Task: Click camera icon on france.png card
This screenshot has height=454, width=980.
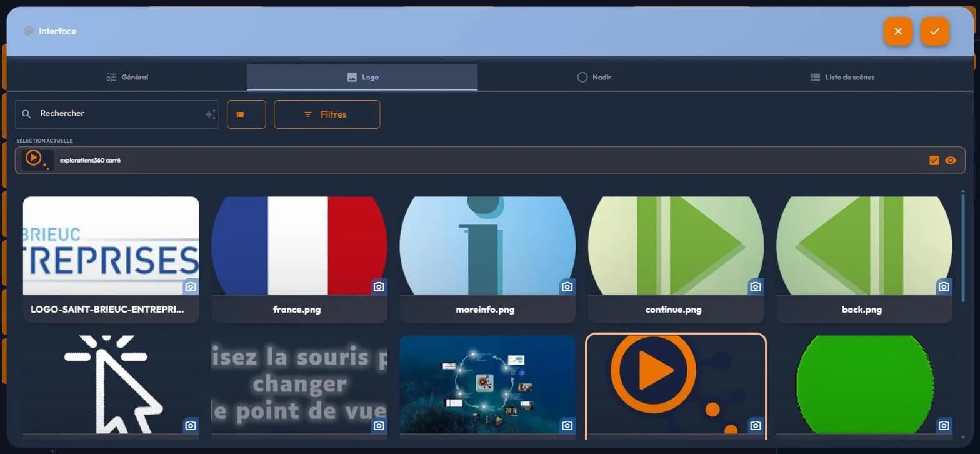Action: [x=379, y=286]
